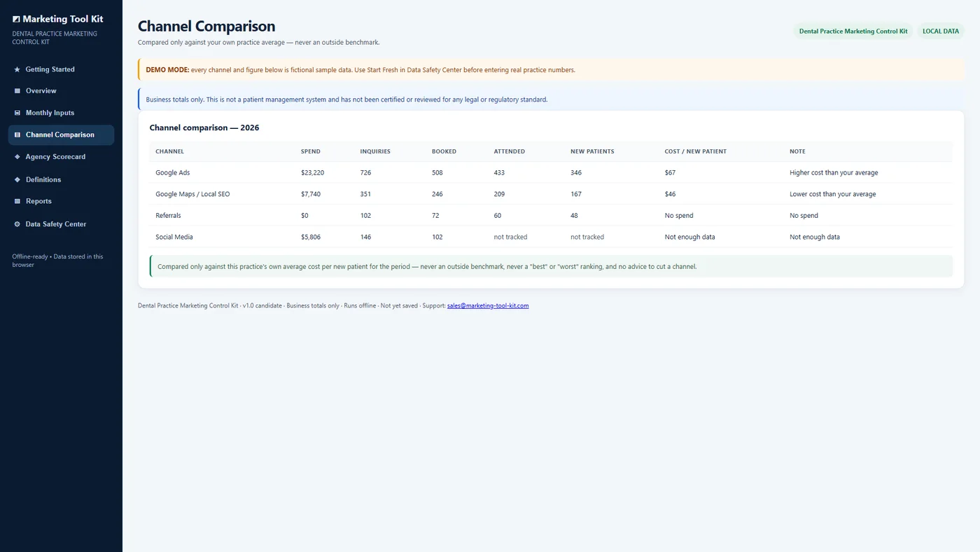Click the $46 cost per new patient
This screenshot has height=552, width=980.
tap(670, 194)
